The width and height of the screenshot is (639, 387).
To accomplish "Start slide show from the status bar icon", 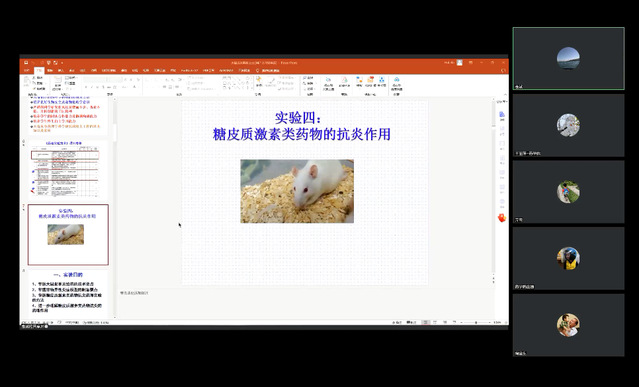I will (454, 322).
